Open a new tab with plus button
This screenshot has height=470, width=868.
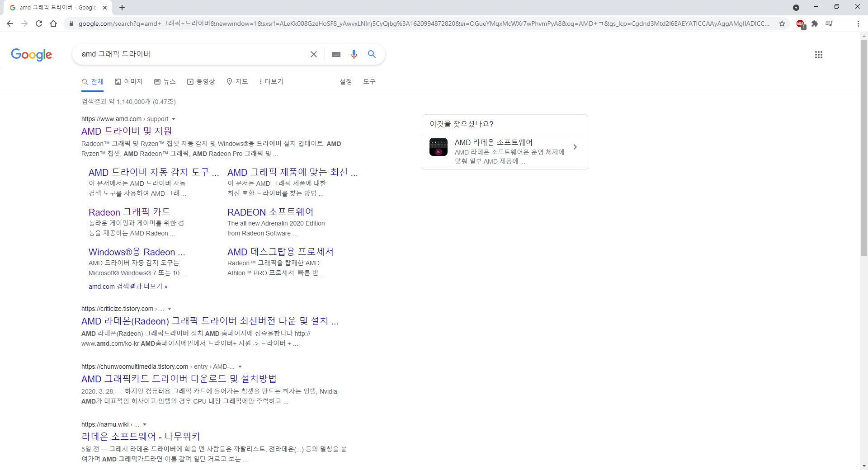[122, 7]
